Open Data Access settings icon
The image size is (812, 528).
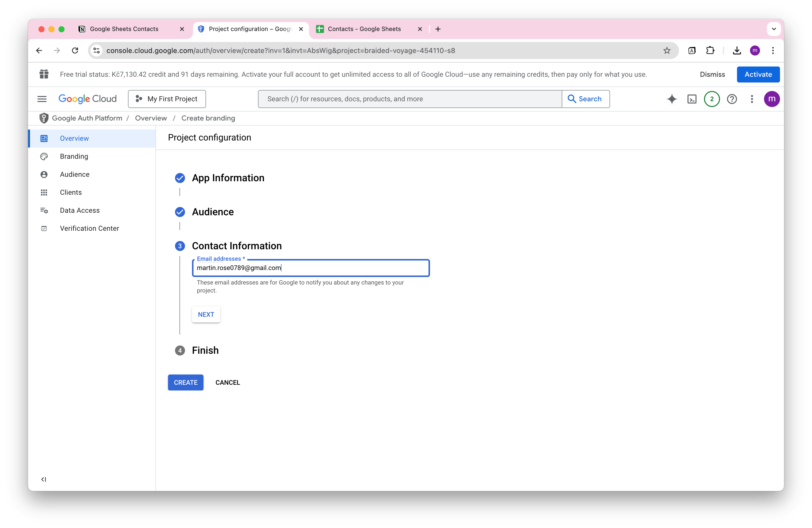pos(44,210)
